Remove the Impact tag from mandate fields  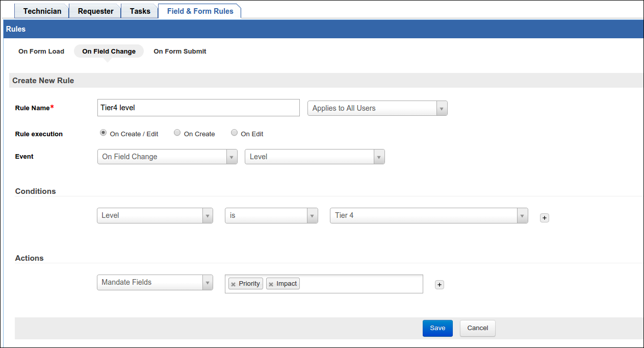tap(271, 284)
